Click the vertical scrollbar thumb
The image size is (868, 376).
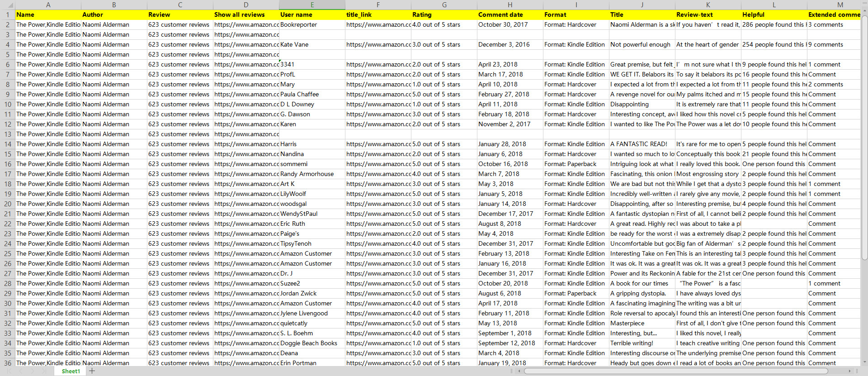(x=864, y=138)
